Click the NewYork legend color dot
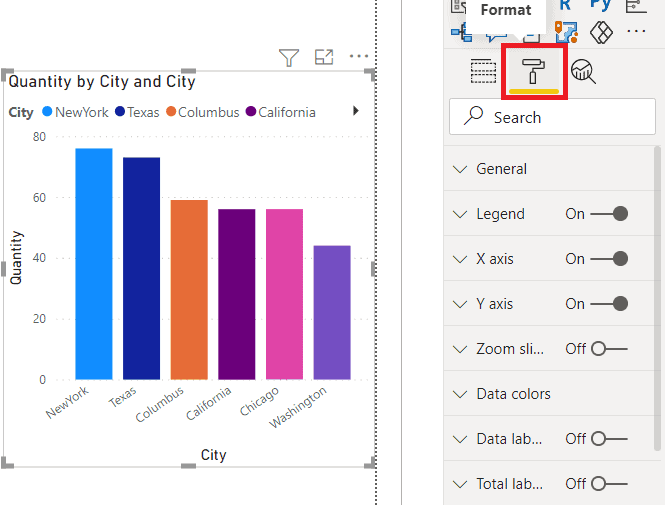The height and width of the screenshot is (505, 665). tap(46, 112)
